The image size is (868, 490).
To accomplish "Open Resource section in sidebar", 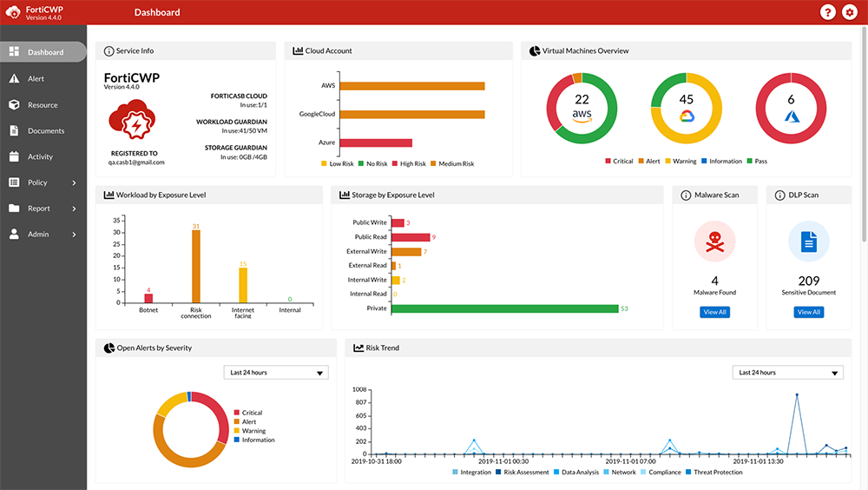I will click(43, 105).
